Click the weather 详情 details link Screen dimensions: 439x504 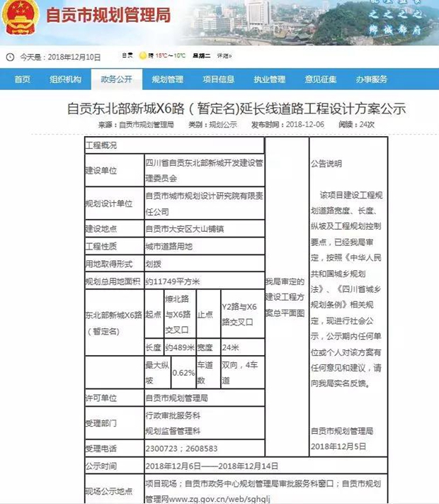(224, 56)
